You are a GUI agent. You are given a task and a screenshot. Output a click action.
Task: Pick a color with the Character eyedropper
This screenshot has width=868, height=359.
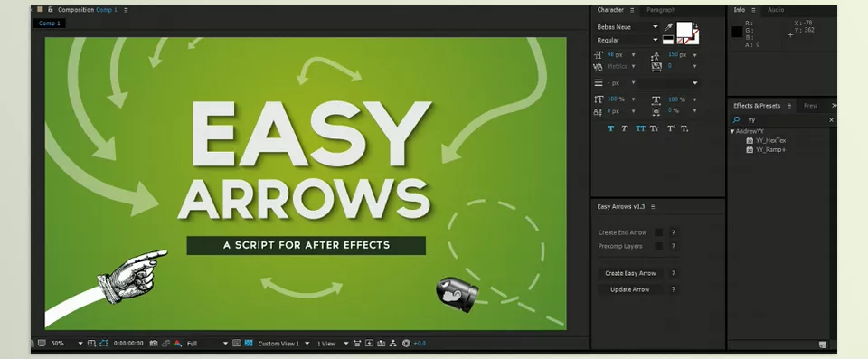pyautogui.click(x=668, y=27)
